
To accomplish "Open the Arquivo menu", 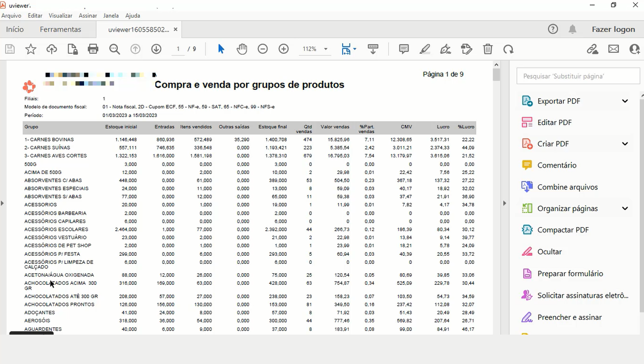I will (12, 16).
